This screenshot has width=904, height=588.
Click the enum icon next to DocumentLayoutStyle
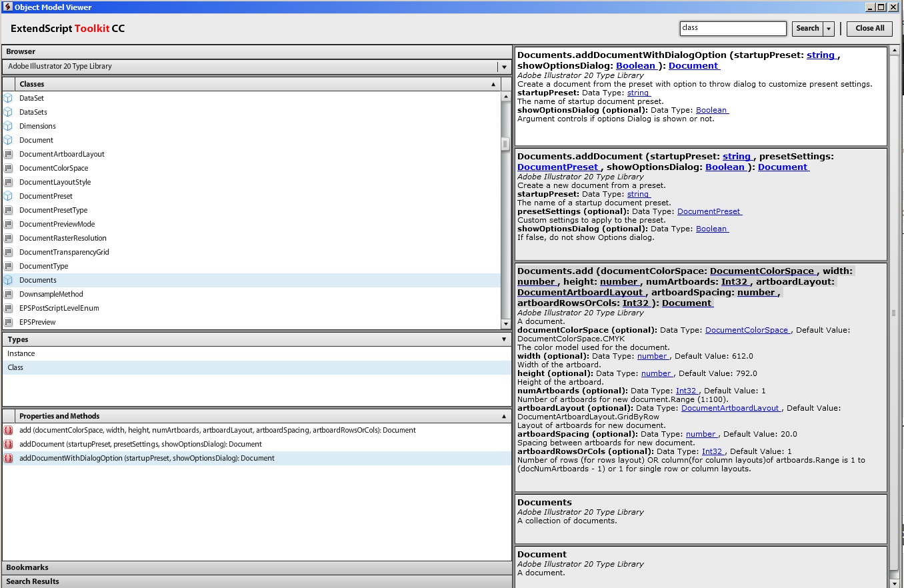[x=8, y=182]
